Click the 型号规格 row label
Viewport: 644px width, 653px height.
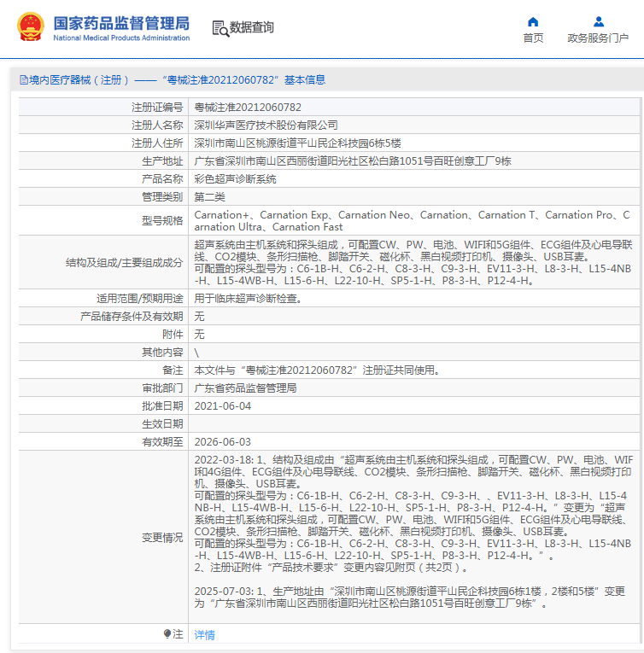pyautogui.click(x=162, y=221)
